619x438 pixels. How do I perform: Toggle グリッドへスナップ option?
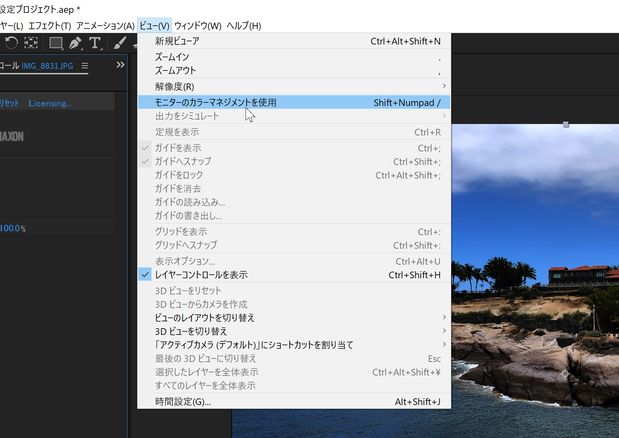pyautogui.click(x=294, y=245)
